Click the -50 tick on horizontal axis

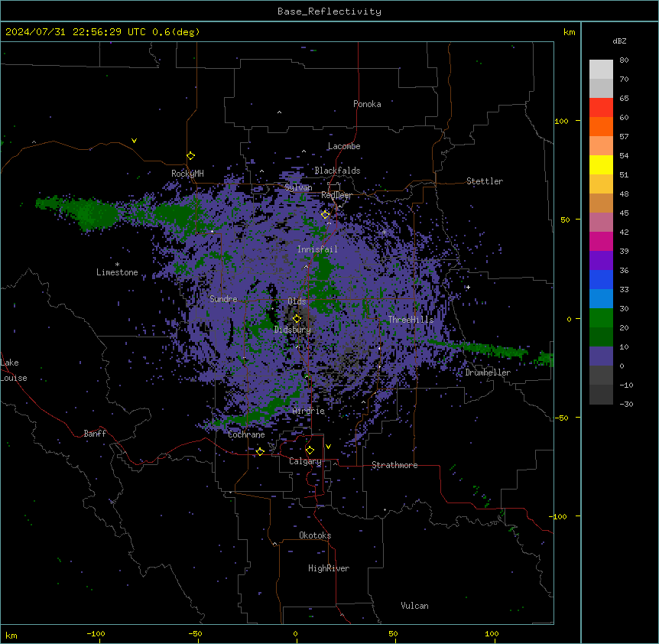pos(195,633)
